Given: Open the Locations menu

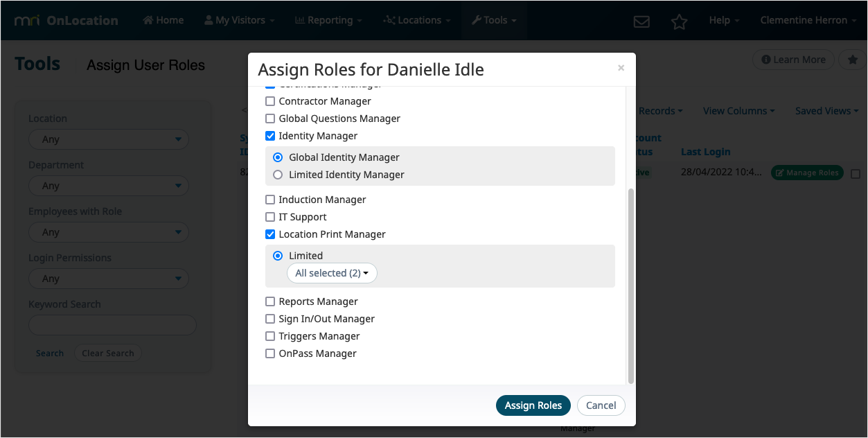Looking at the screenshot, I should point(417,20).
